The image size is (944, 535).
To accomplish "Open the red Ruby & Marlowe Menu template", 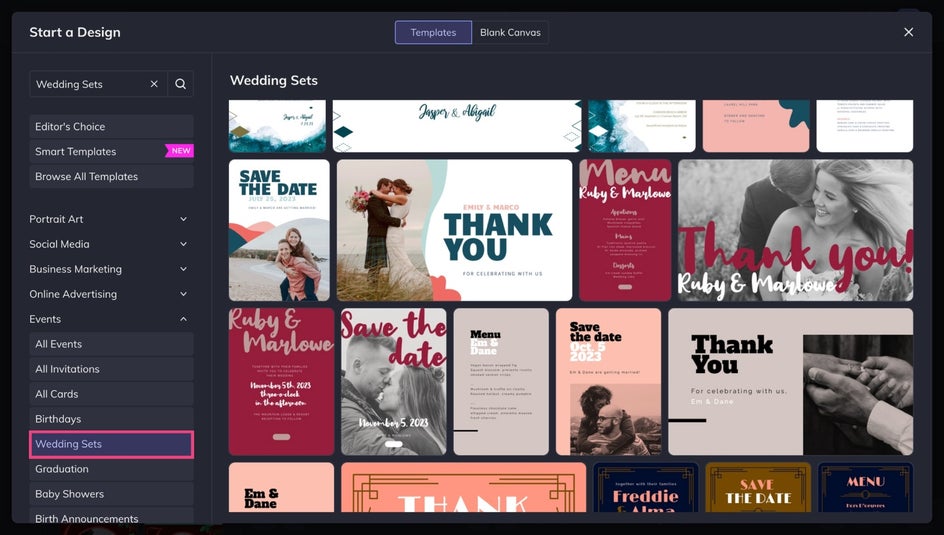I will click(625, 230).
